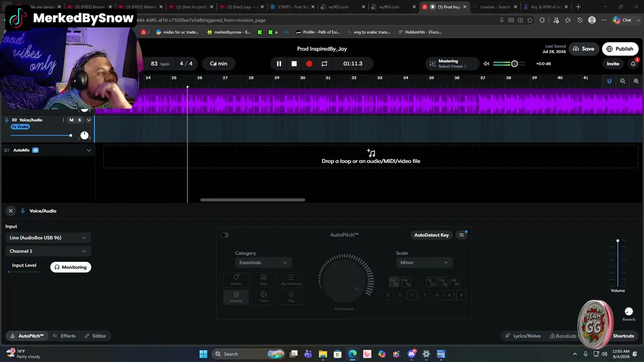The height and width of the screenshot is (362, 644).
Task: Adjust the 02 Voice/Audio track volume slider
Action: pos(41,135)
